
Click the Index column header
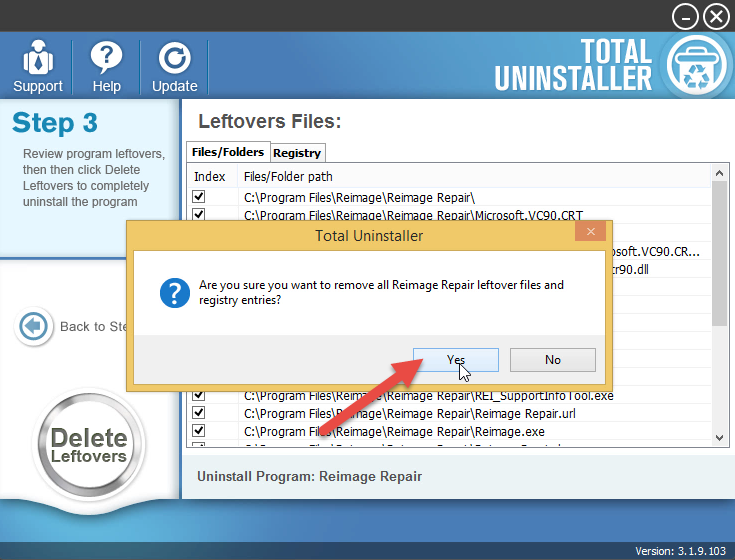210,177
